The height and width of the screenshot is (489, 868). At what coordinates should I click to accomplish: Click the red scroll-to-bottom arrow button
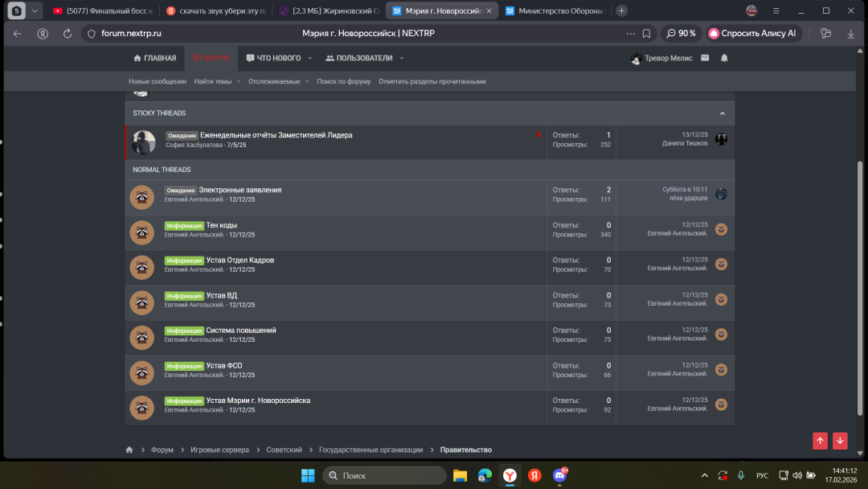(x=840, y=440)
